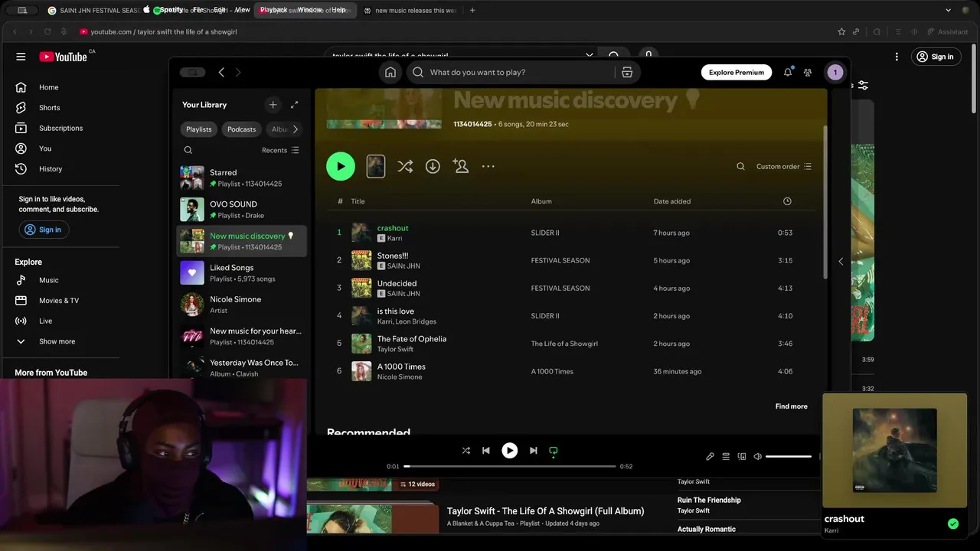Select A 1000 Times track row
The height and width of the screenshot is (551, 980).
pos(572,371)
